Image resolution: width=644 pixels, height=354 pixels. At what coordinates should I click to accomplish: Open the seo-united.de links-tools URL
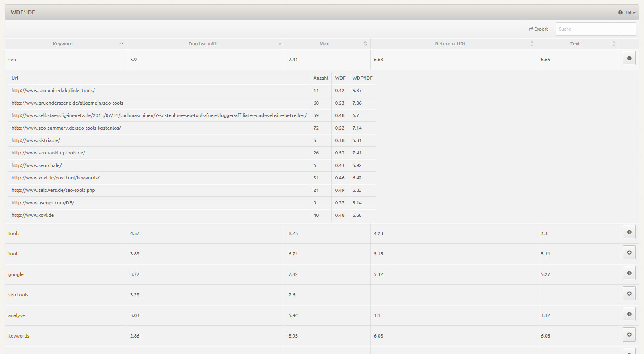[x=53, y=91]
